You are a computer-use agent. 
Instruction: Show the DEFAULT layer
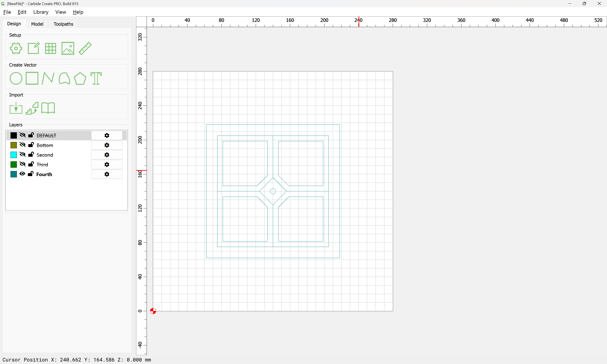pyautogui.click(x=22, y=135)
